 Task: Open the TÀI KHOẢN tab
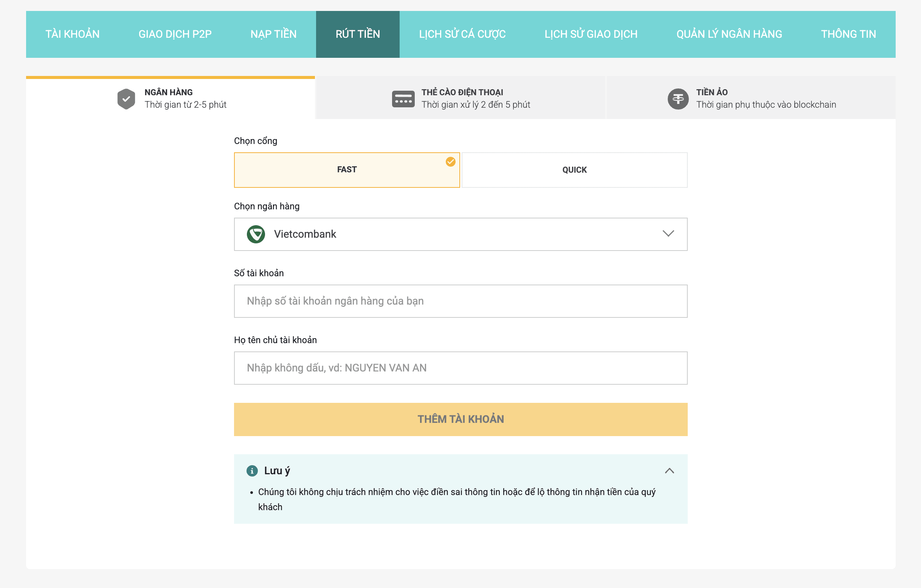click(x=72, y=34)
